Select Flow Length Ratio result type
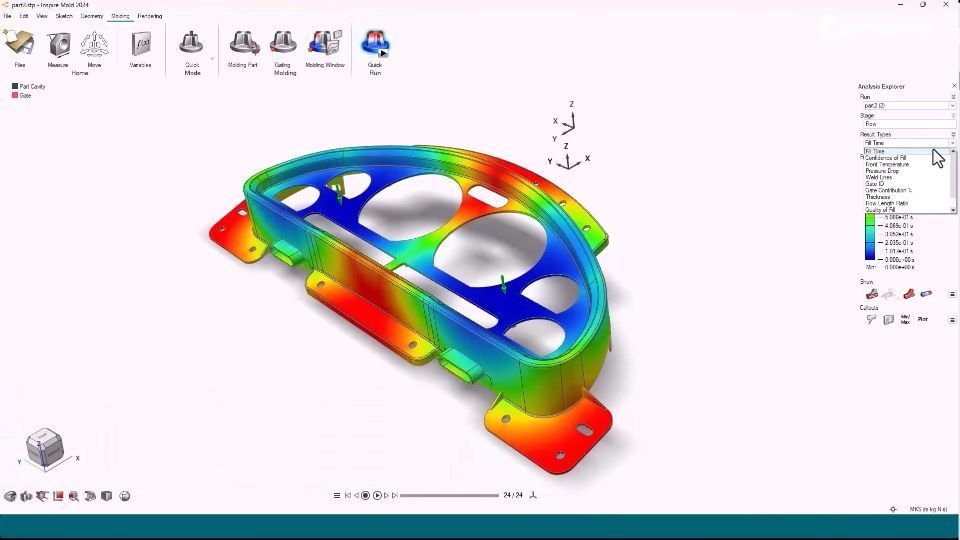The height and width of the screenshot is (540, 960). (x=887, y=203)
